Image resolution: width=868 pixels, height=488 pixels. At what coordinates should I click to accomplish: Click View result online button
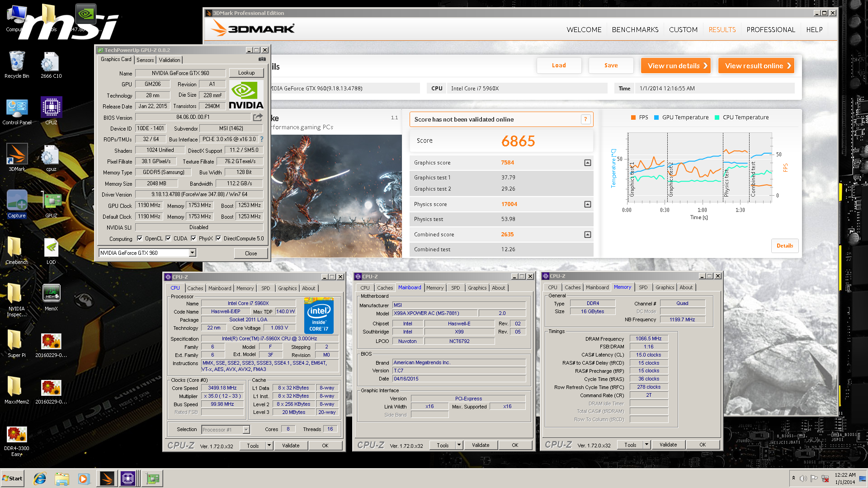756,66
